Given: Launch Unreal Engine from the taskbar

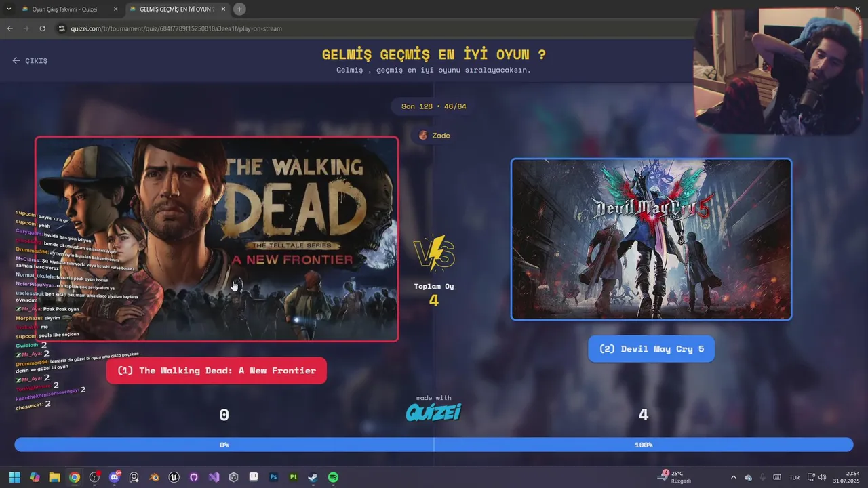Looking at the screenshot, I should point(174,477).
